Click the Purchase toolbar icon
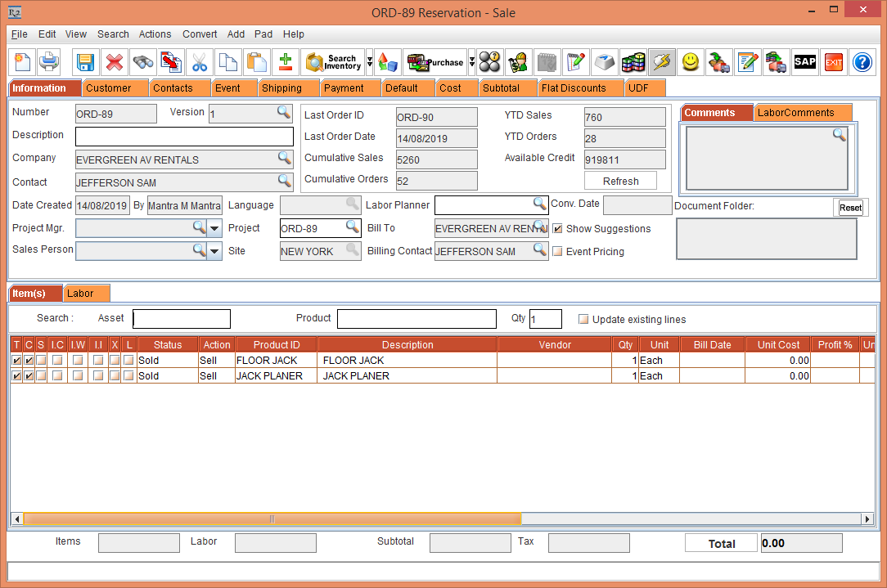The image size is (887, 588). coord(435,62)
